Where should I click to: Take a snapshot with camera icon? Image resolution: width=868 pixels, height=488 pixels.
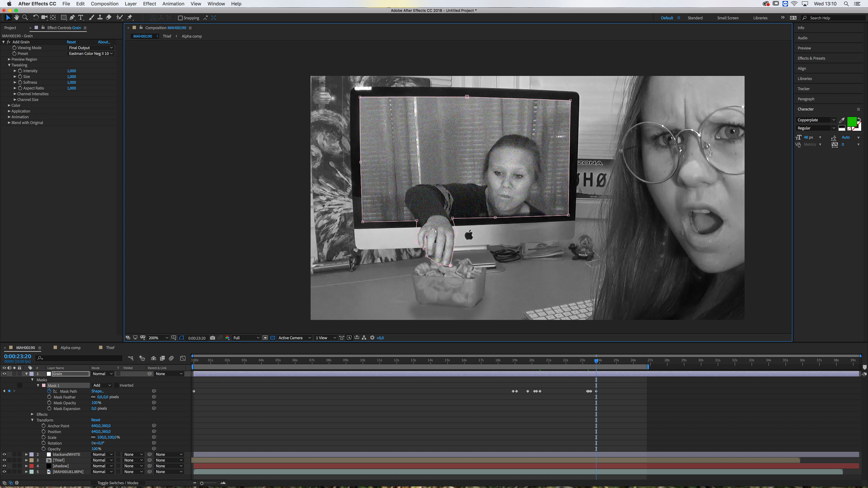(x=213, y=338)
